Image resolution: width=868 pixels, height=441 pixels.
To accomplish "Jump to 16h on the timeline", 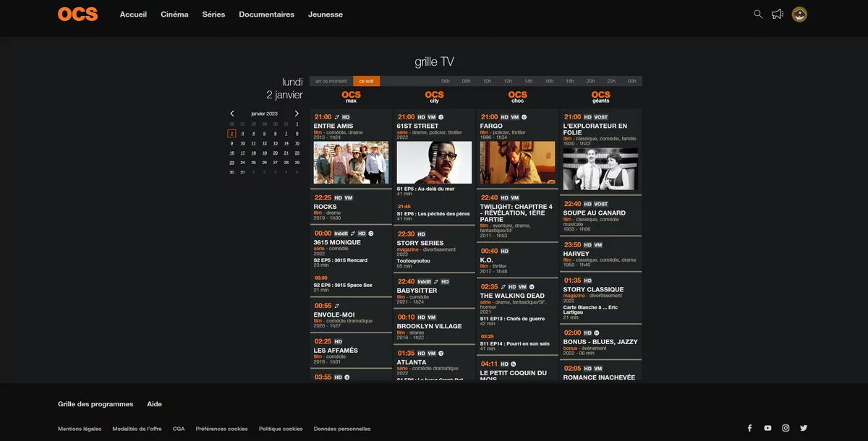I will [x=549, y=81].
